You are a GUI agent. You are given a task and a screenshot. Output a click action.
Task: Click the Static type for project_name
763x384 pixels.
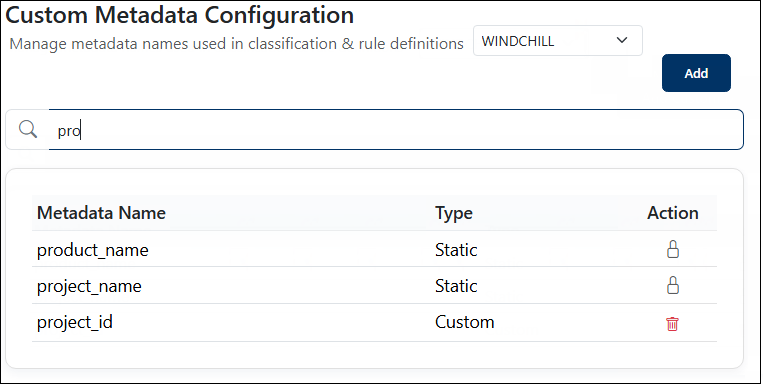tap(456, 286)
